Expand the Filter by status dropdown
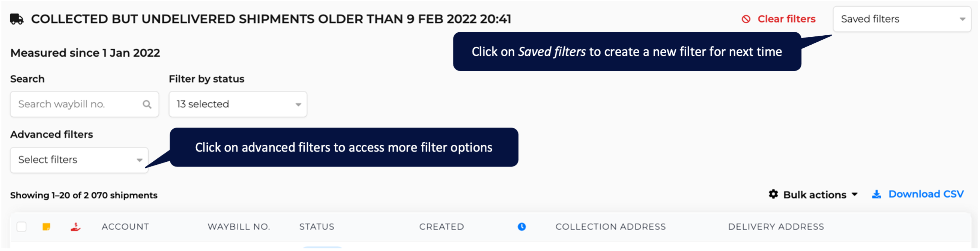The height and width of the screenshot is (251, 980). click(238, 104)
